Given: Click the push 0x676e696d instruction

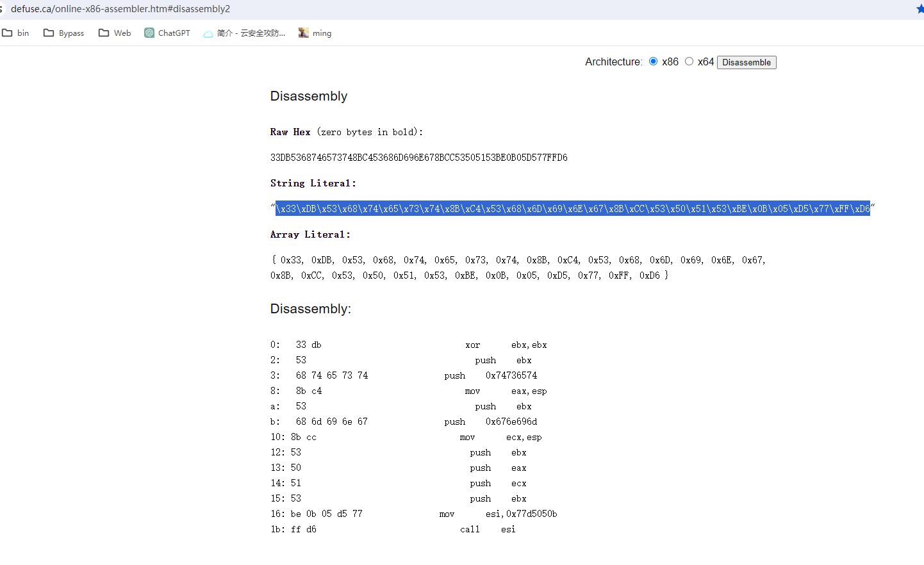Looking at the screenshot, I should click(491, 422).
